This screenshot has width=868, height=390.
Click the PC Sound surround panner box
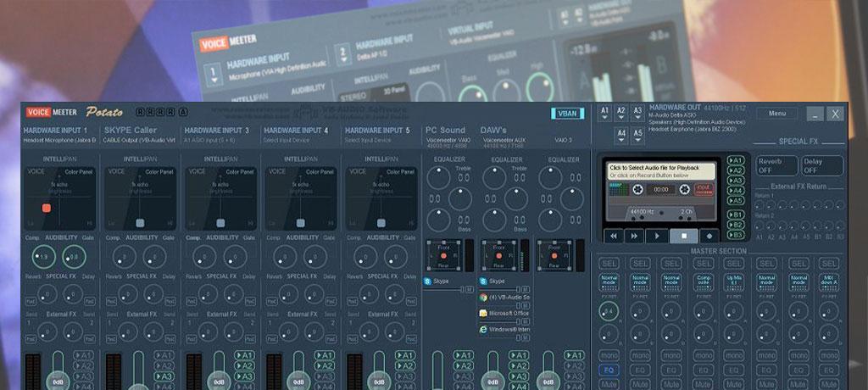pyautogui.click(x=443, y=255)
